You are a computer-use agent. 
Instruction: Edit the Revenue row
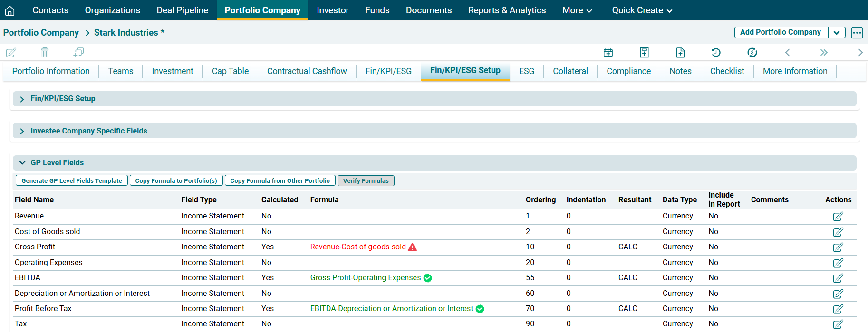(838, 217)
